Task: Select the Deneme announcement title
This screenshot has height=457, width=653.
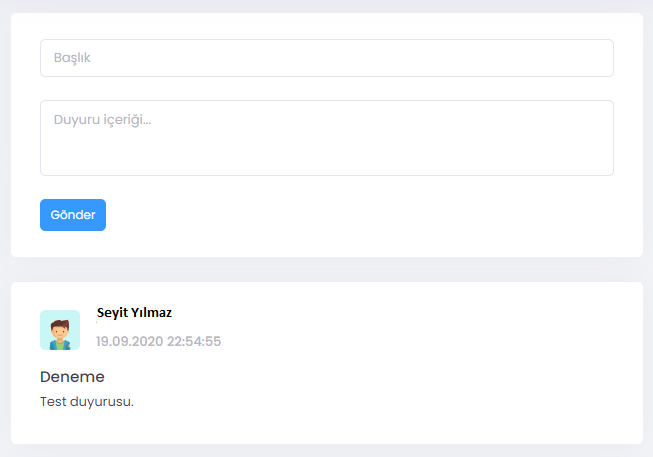Action: click(x=72, y=377)
